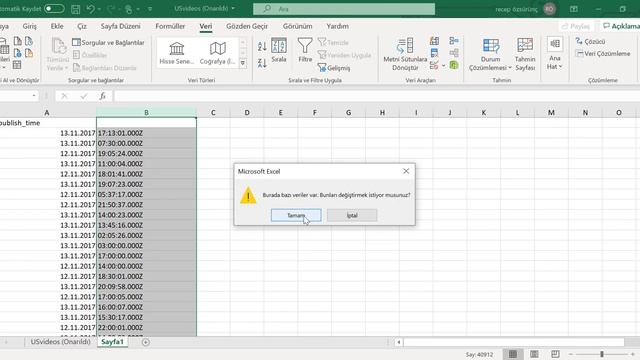Click the publish_time header cell

[48, 123]
